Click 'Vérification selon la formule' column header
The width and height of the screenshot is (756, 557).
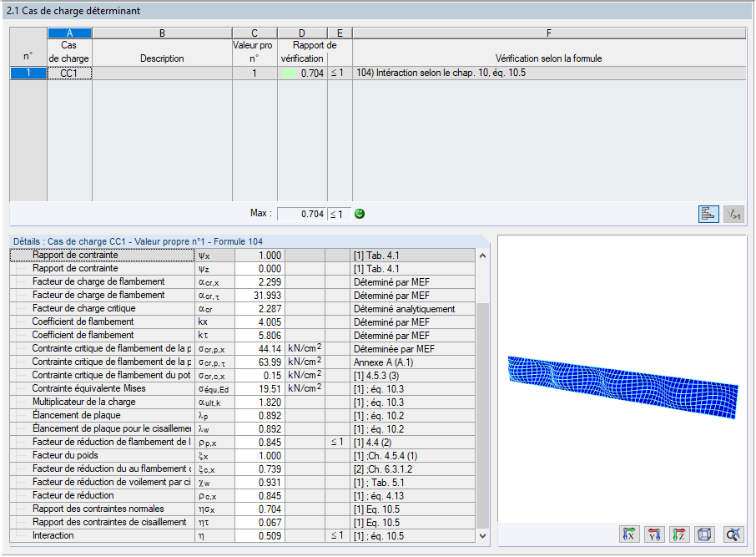tap(549, 58)
